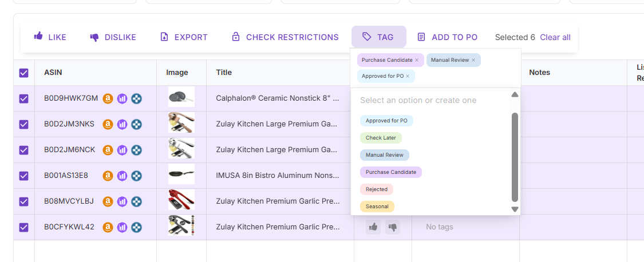Uncheck the B0D2JM6NCK row checkbox
Screen dimensions: 644x262
pos(24,150)
